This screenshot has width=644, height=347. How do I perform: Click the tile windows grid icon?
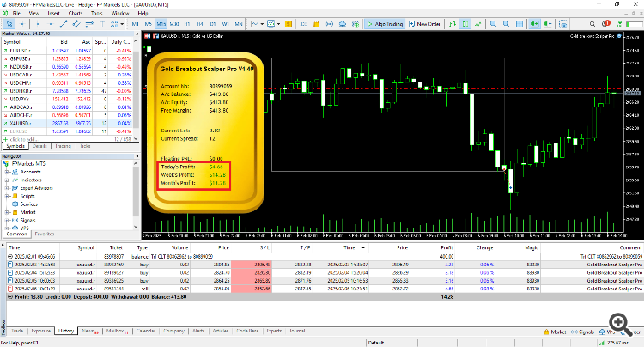coord(519,24)
